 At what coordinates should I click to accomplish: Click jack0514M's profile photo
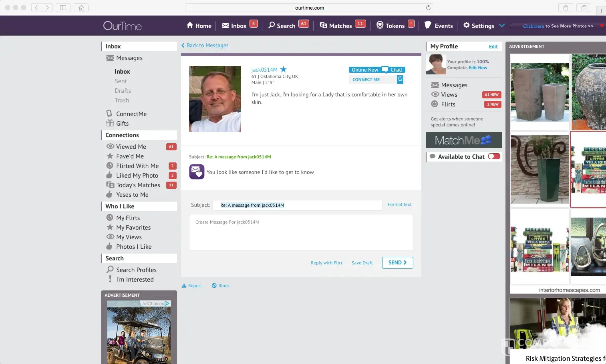click(x=215, y=99)
